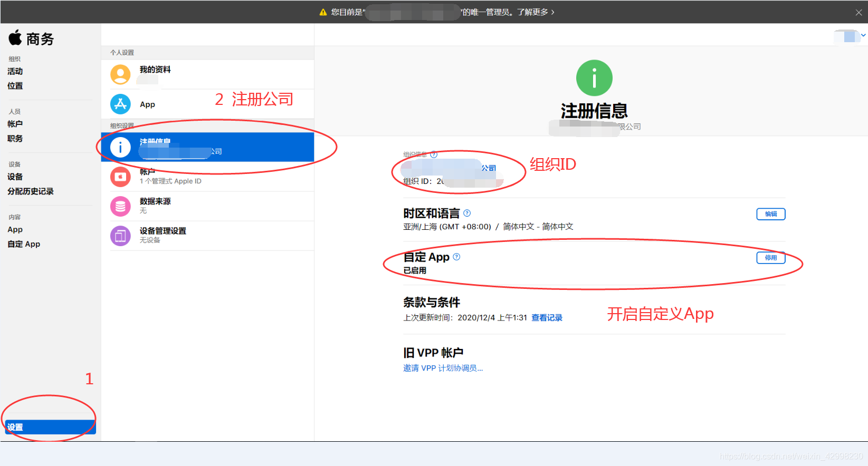Click the red 帐户 icon
Screen dimensions: 868x466
tap(120, 177)
